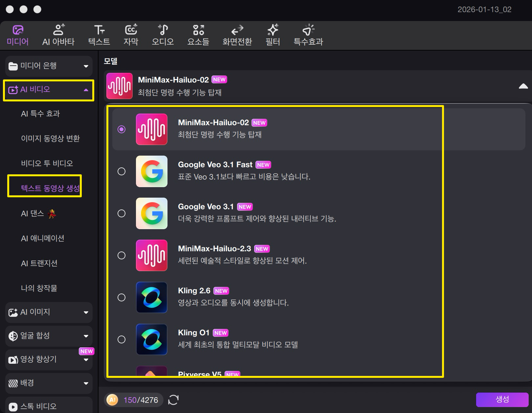Collapse the model list with up arrow
Screen dimensions: 532x413
(x=523, y=86)
